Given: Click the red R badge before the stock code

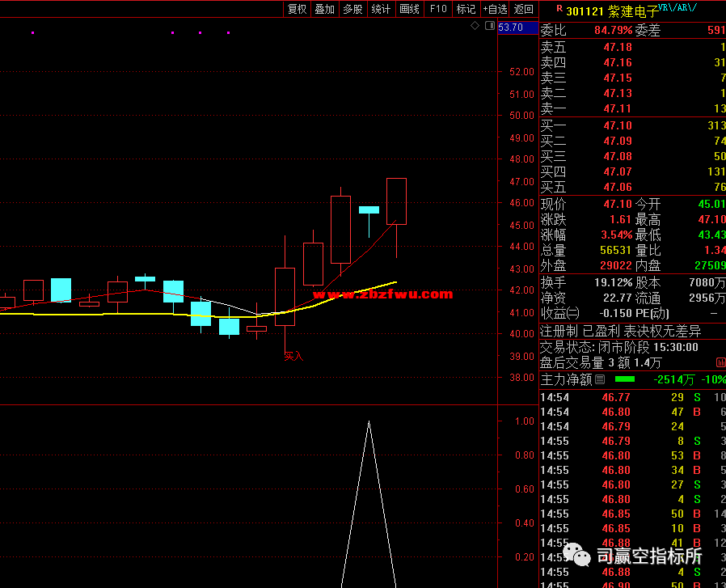Looking at the screenshot, I should coord(559,8).
